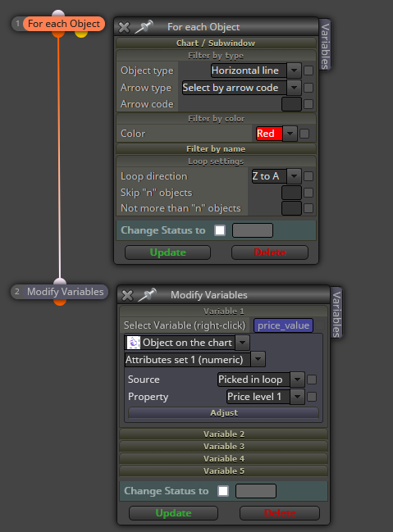Click status value field in Modify Variables
393x532 pixels.
point(256,491)
